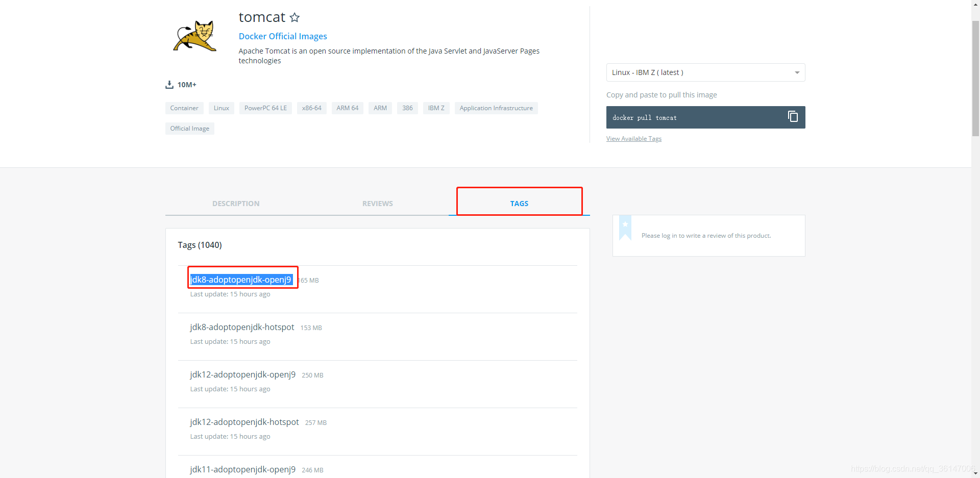Click the Container category tag
Screen dimensions: 980x478
(x=184, y=108)
